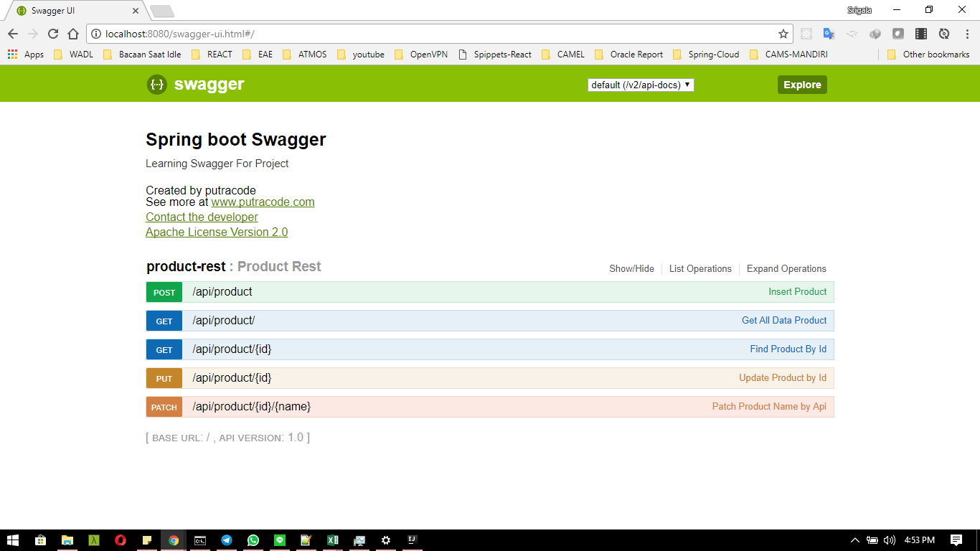This screenshot has width=980, height=551.
Task: Open the www.putracode.com link
Action: 263,202
